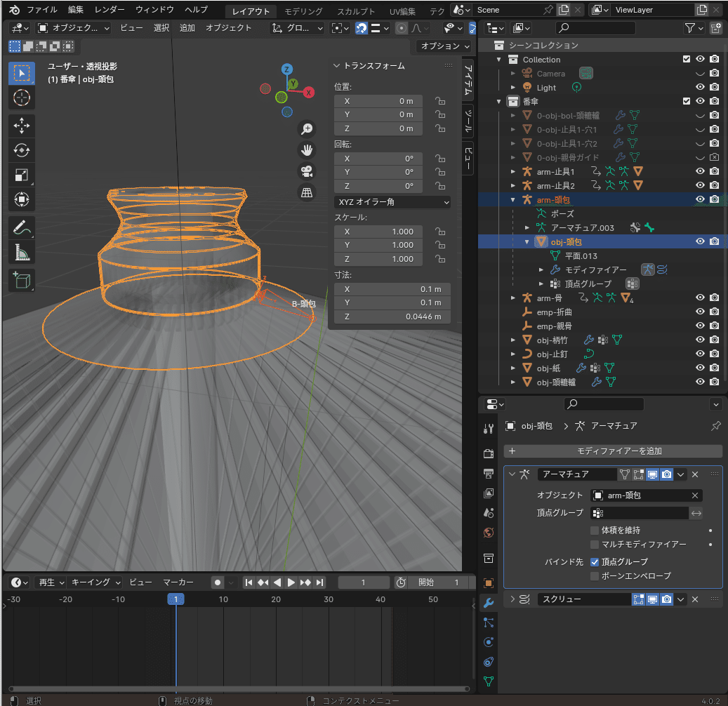Image resolution: width=728 pixels, height=706 pixels.
Task: Click the Scale X value field
Action: tap(378, 232)
